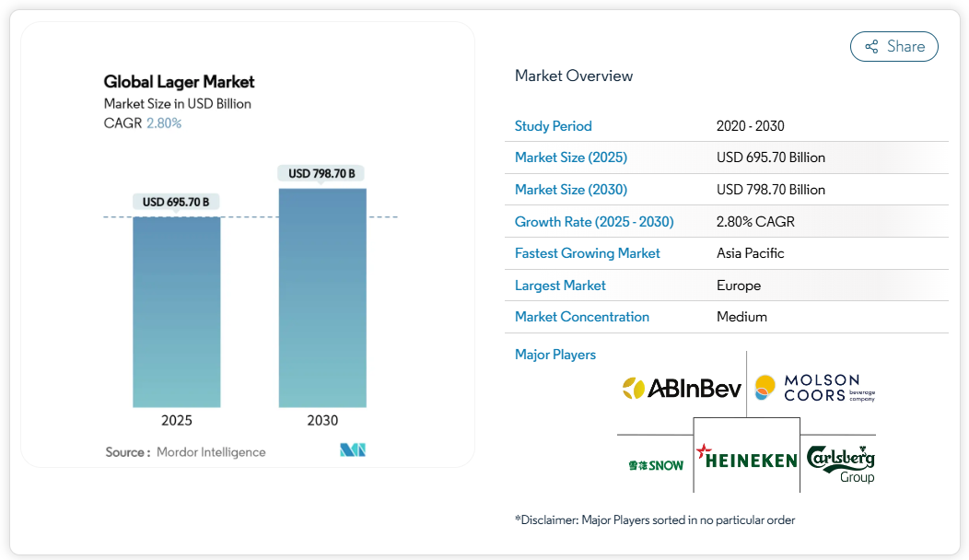Click the Largest Market label
Viewport: 969px width, 560px height.
tap(560, 286)
